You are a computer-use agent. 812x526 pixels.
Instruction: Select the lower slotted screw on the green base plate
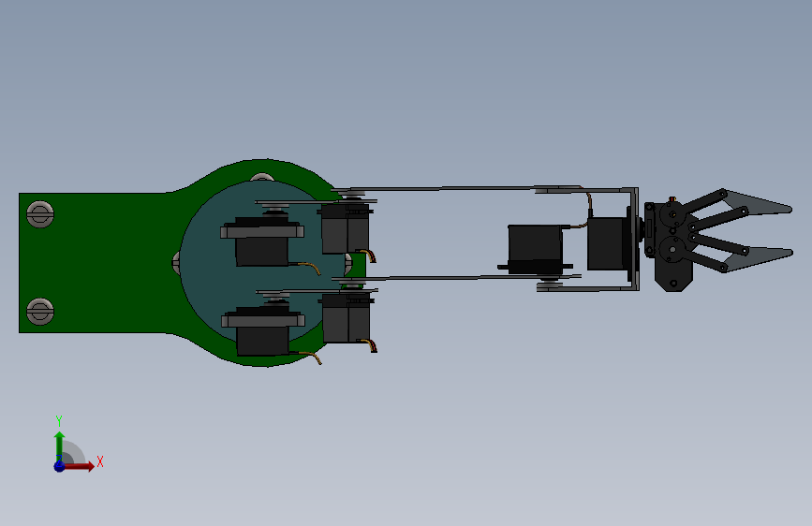point(40,311)
